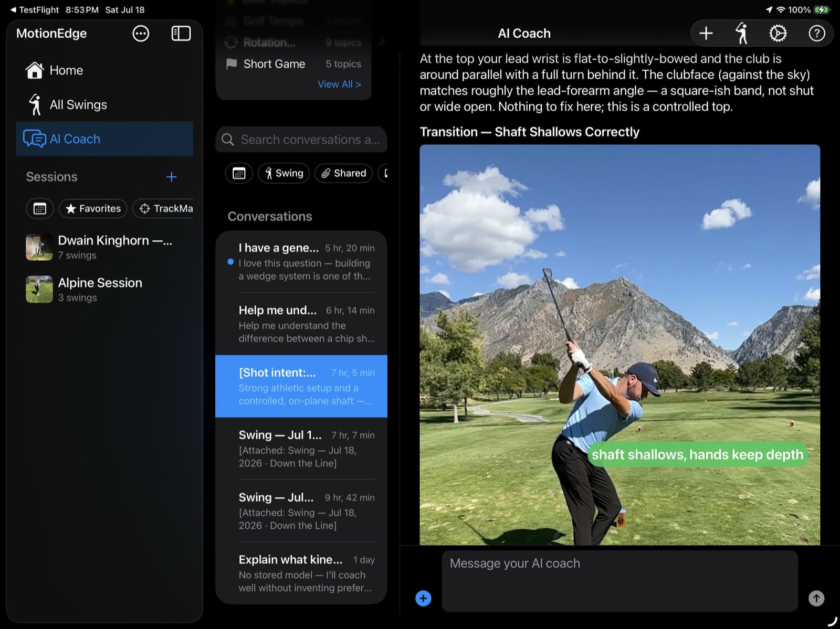Open the 'Help me und...' conversation
840x629 pixels.
[301, 324]
